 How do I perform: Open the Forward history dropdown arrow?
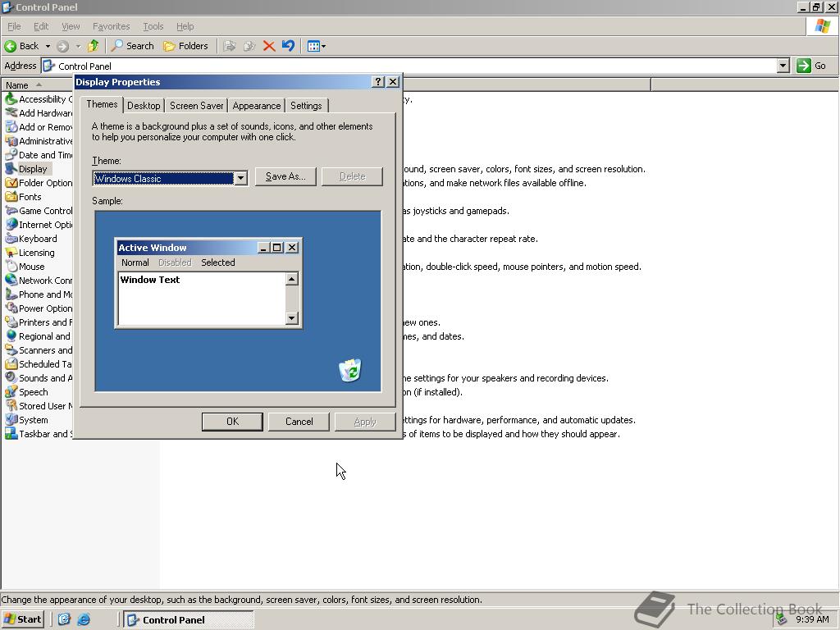78,46
